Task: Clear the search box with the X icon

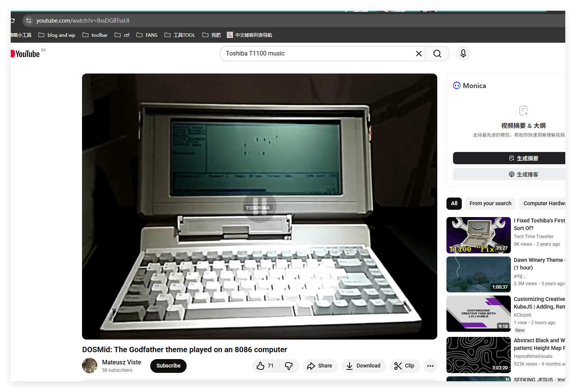Action: pos(418,54)
